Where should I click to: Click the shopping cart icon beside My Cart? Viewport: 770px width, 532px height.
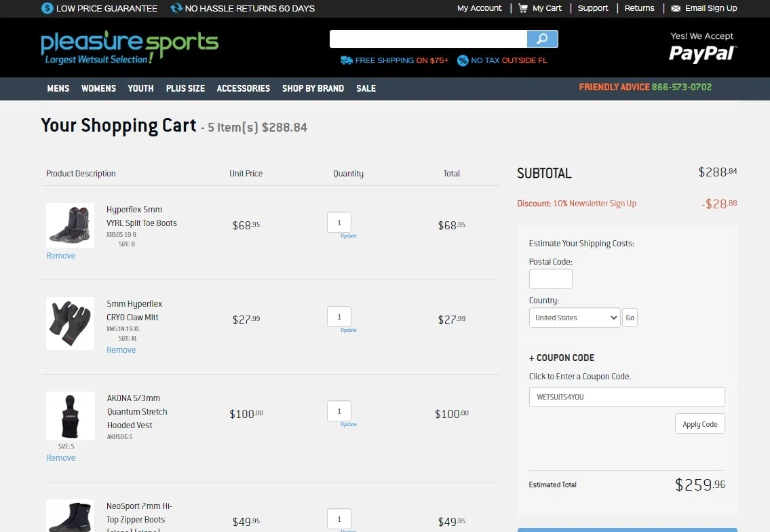click(523, 8)
